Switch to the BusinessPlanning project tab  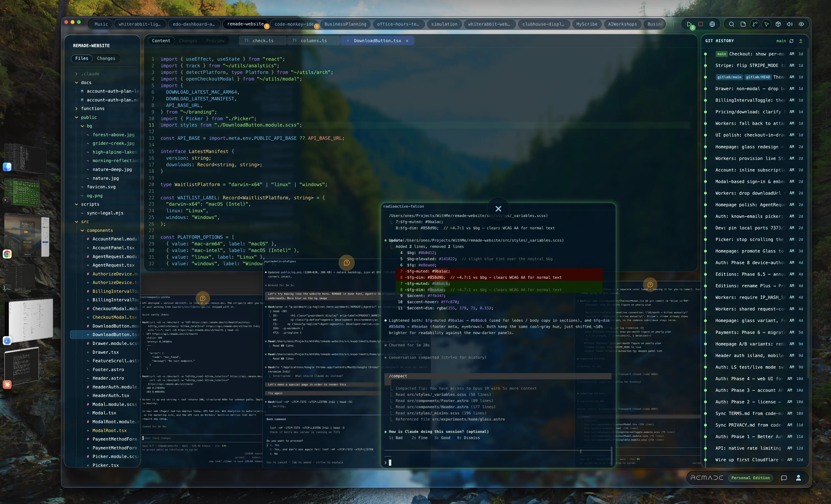(x=345, y=24)
